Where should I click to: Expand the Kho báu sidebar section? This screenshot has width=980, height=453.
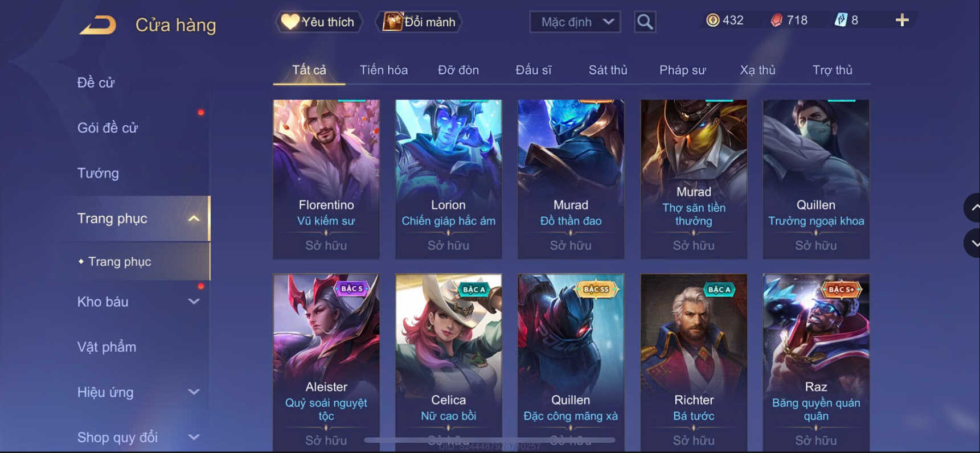(x=194, y=302)
